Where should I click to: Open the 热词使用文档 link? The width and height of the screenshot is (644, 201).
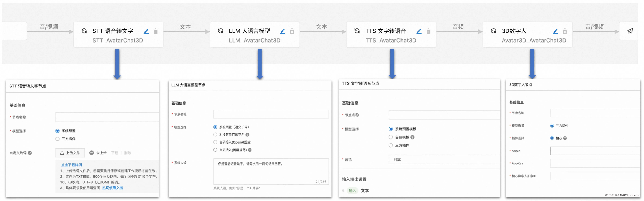[113, 188]
